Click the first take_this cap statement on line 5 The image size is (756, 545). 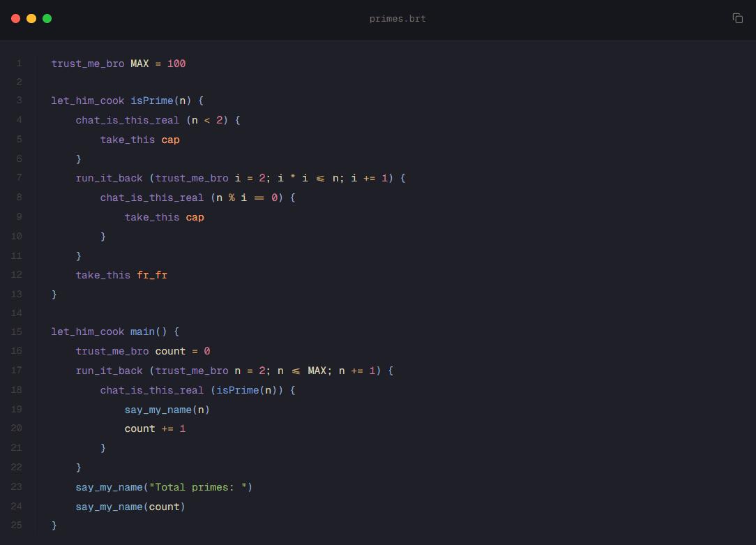coord(139,140)
